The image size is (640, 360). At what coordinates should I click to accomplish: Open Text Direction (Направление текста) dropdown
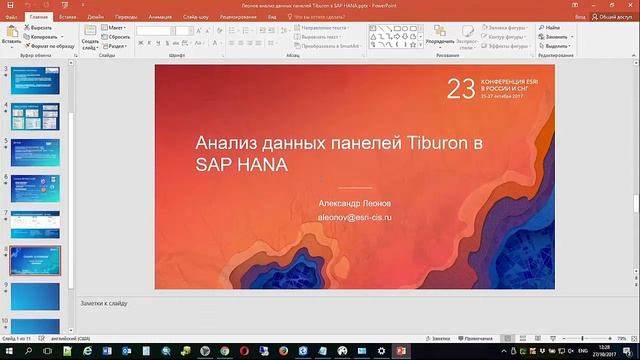322,27
